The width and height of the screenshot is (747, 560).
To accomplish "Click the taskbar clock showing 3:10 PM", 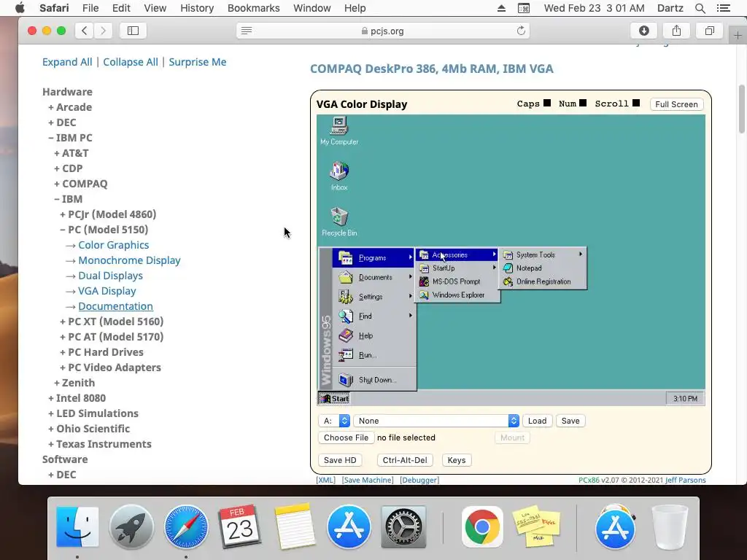I will pyautogui.click(x=685, y=399).
